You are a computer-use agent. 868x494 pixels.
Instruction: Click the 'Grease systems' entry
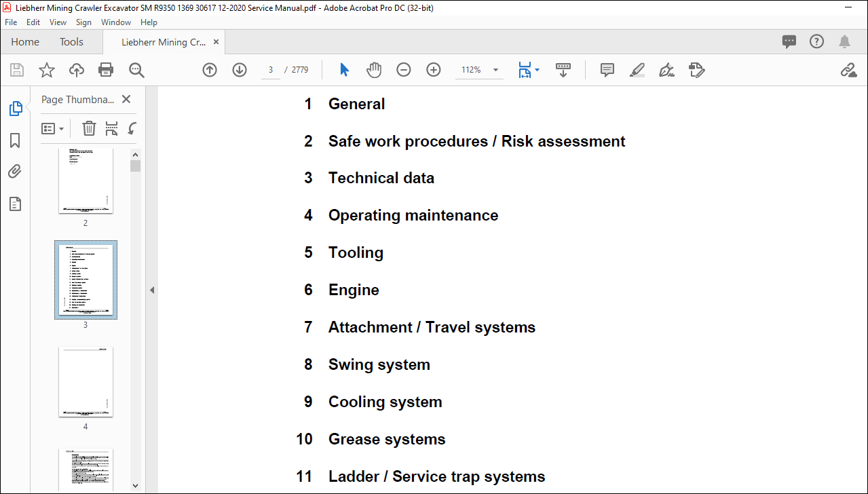click(387, 439)
